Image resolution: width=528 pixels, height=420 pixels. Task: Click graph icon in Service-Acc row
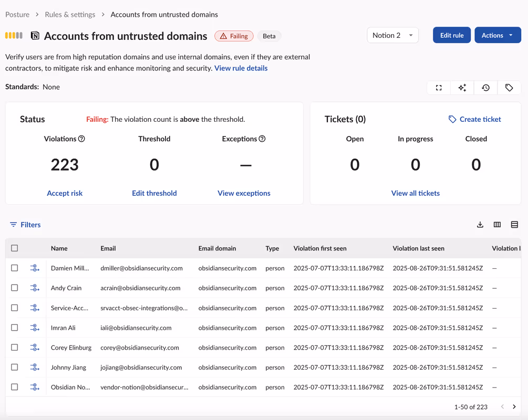click(x=35, y=308)
